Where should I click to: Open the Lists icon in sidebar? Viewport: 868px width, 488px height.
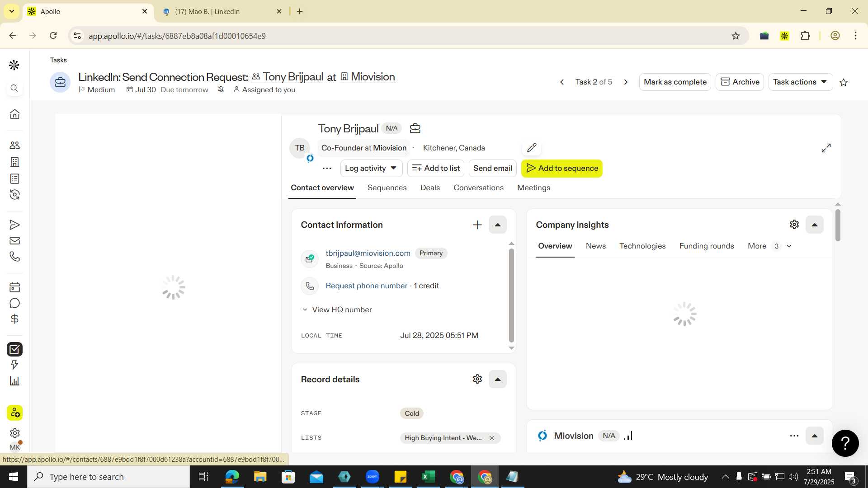(14, 178)
